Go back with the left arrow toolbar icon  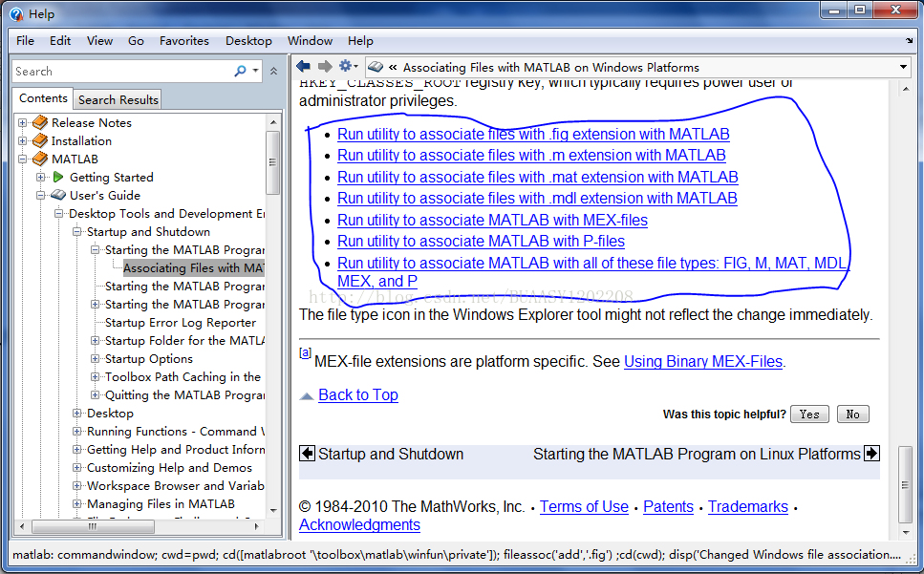click(x=304, y=67)
